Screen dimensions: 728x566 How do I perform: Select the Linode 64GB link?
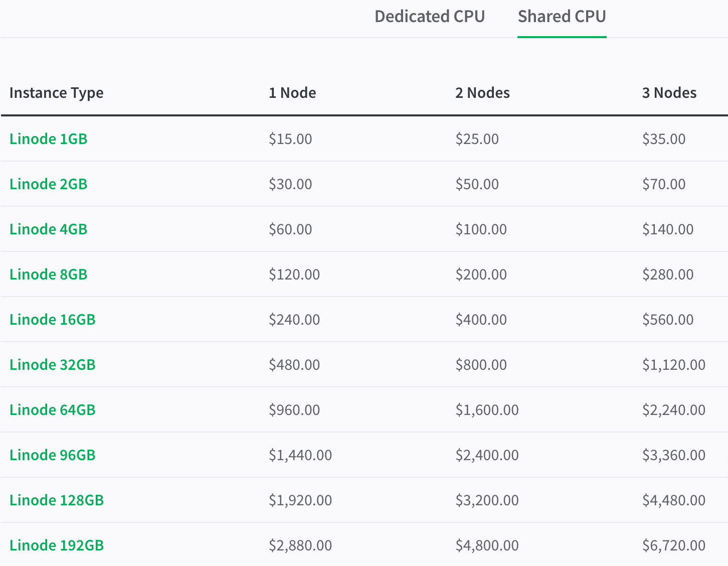[x=52, y=410]
